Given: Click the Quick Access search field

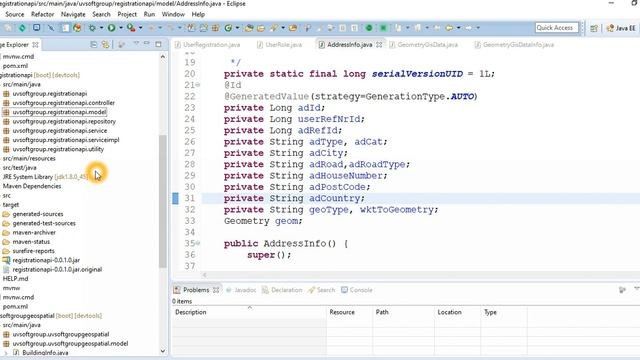Looking at the screenshot, I should tap(556, 28).
